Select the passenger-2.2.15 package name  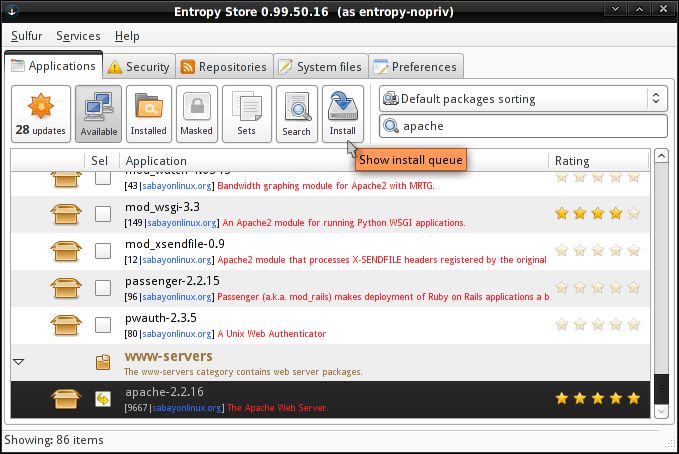pos(172,281)
